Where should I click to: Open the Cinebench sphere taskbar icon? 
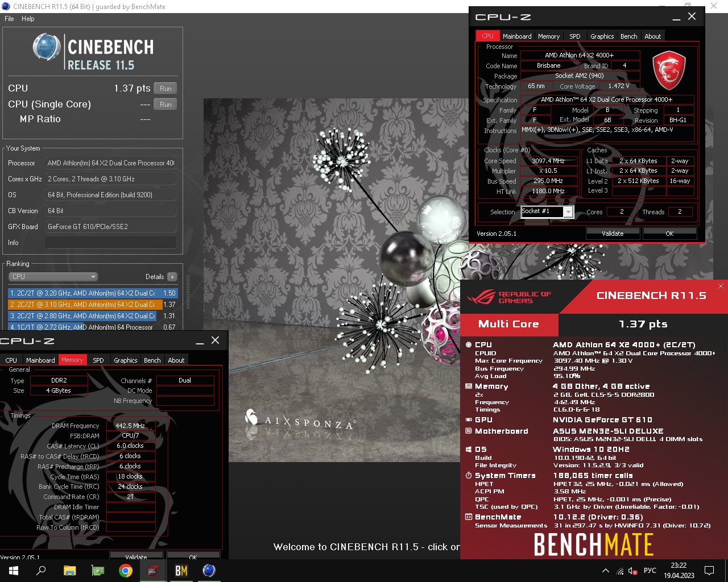point(209,571)
